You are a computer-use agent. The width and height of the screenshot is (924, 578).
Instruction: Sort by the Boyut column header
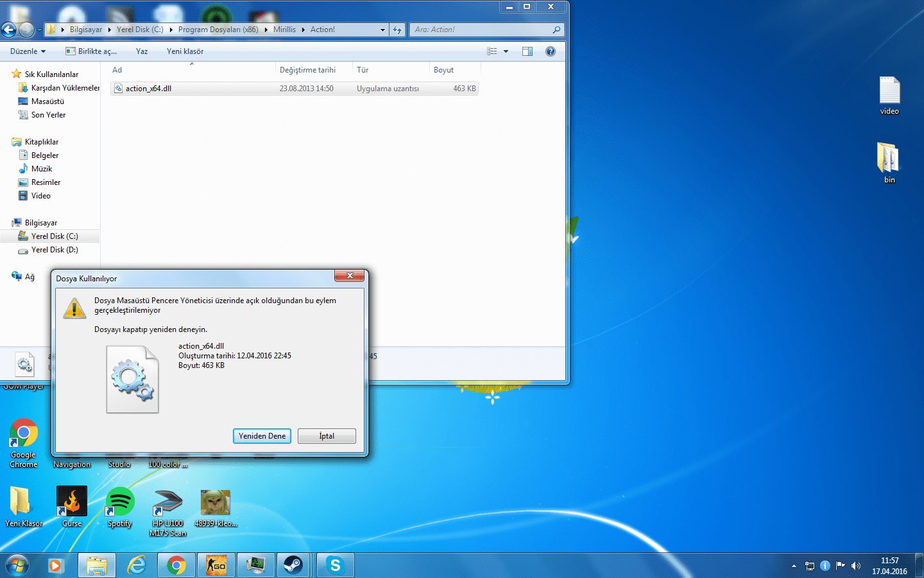click(x=454, y=70)
